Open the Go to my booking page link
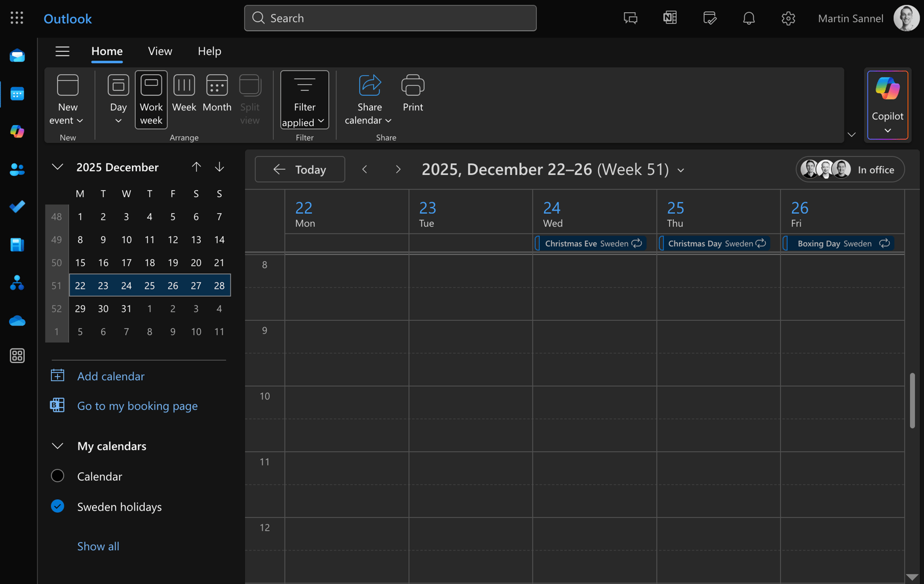Viewport: 924px width, 584px height. pyautogui.click(x=137, y=406)
